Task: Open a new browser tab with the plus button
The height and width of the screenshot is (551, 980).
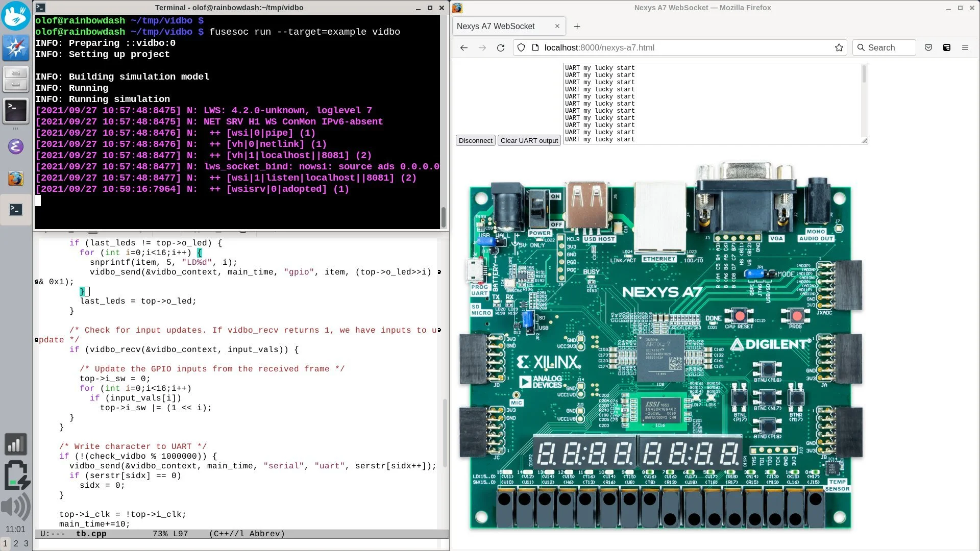Action: (577, 26)
